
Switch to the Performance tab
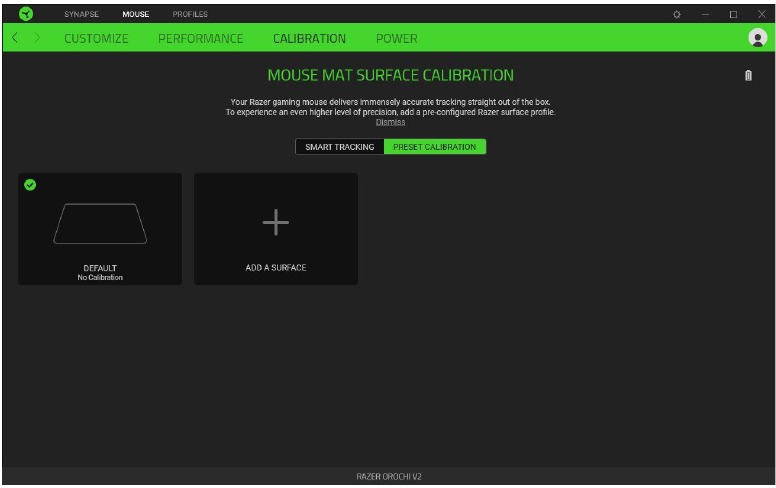point(200,38)
